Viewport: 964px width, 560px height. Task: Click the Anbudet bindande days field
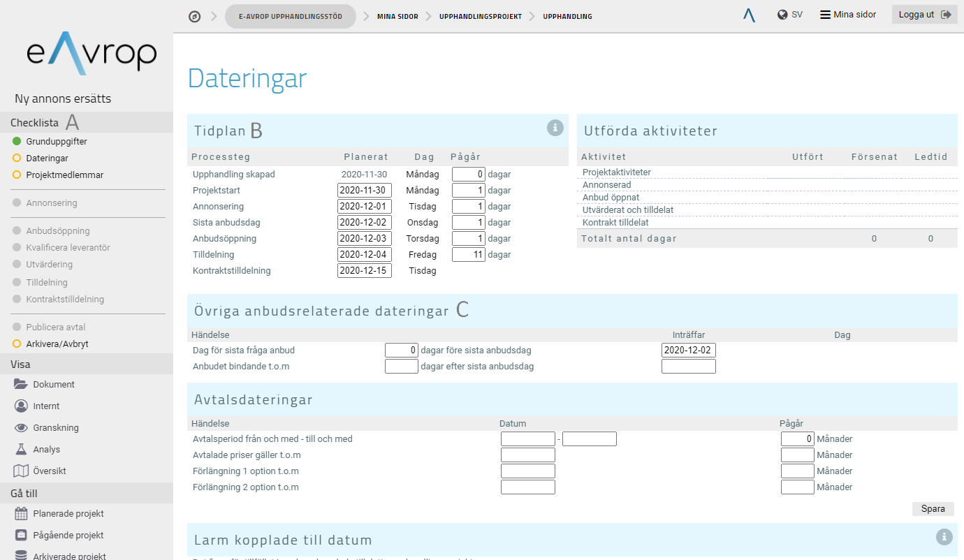pyautogui.click(x=402, y=367)
